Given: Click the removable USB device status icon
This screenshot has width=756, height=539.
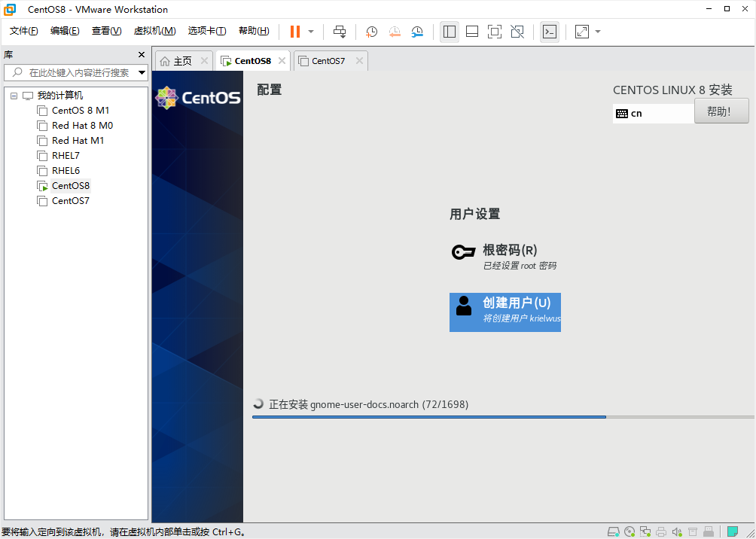Looking at the screenshot, I should (709, 531).
